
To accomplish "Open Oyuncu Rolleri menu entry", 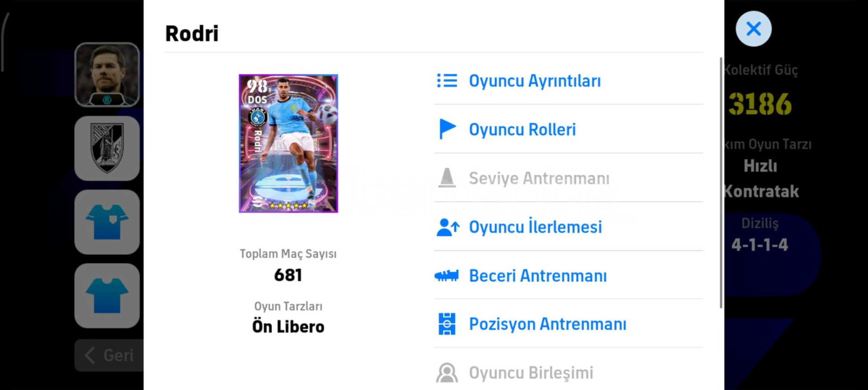I will pyautogui.click(x=522, y=130).
